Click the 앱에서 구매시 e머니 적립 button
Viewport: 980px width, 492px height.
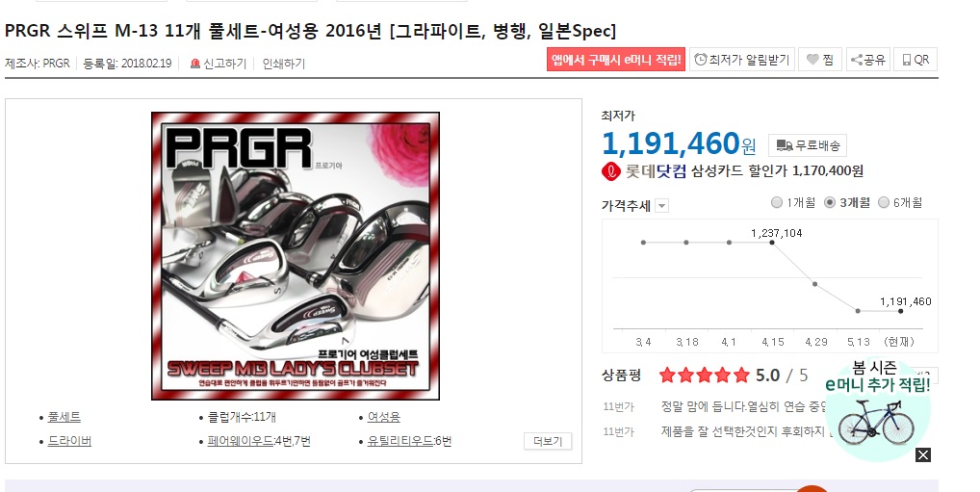pyautogui.click(x=615, y=60)
